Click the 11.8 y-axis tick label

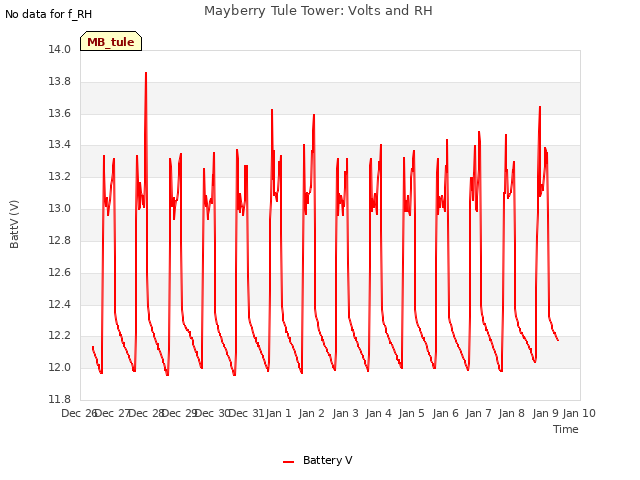coord(60,399)
